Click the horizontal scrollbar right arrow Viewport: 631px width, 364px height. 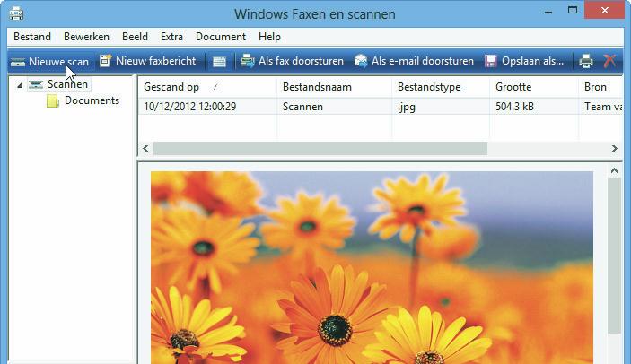(x=615, y=148)
